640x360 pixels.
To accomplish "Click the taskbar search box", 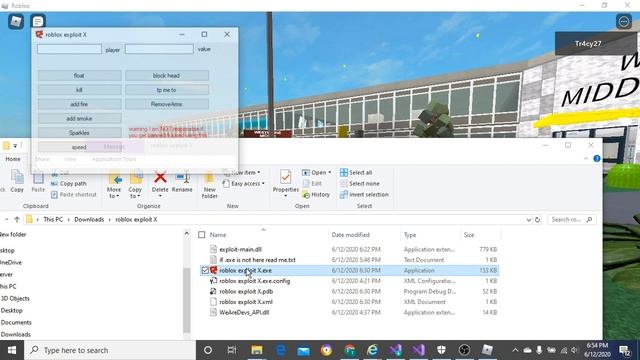I will [110, 350].
